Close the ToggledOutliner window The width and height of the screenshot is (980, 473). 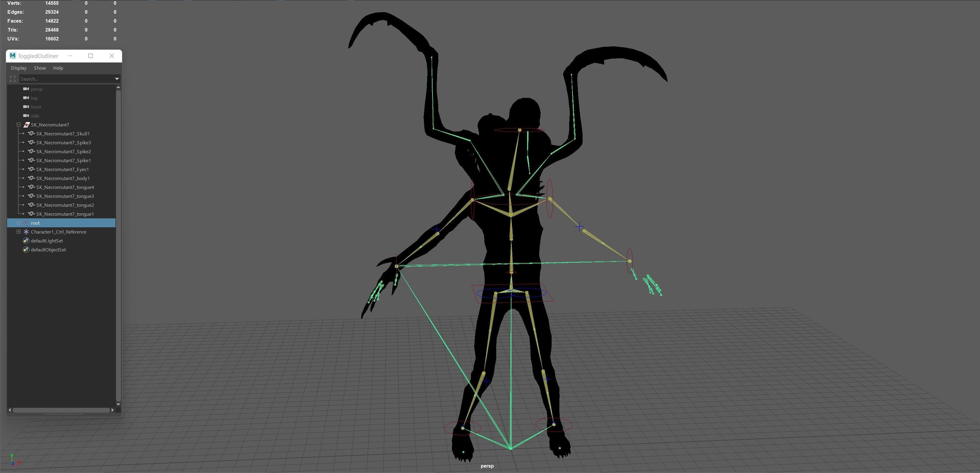[111, 56]
